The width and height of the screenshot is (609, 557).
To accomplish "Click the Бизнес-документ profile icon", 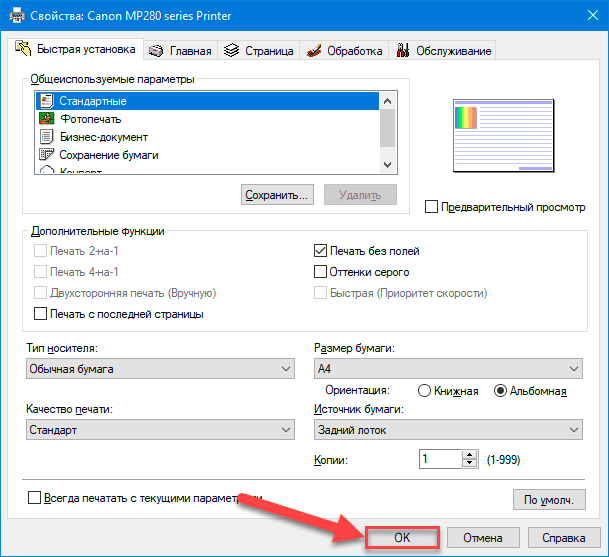I will pos(46,137).
